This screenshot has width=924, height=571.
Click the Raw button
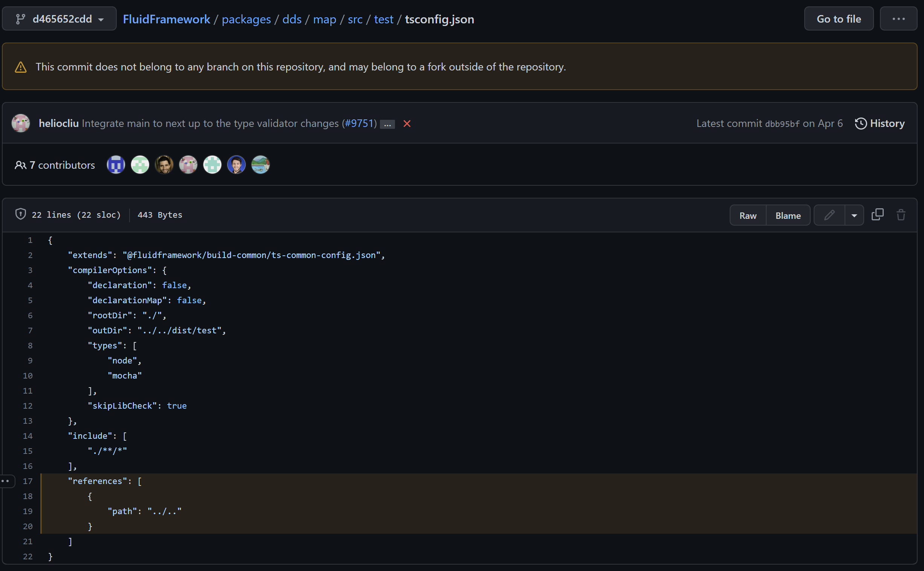click(747, 216)
